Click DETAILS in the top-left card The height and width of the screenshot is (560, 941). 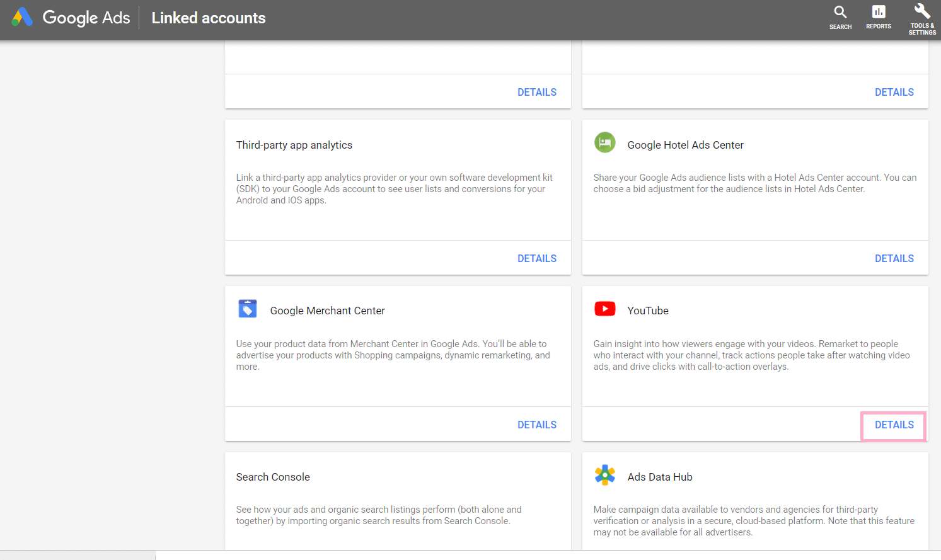point(536,92)
